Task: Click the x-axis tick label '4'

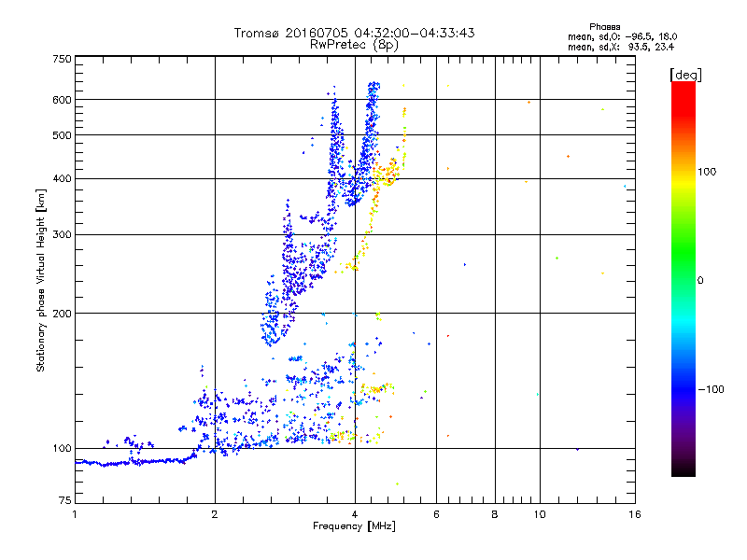Action: (355, 514)
